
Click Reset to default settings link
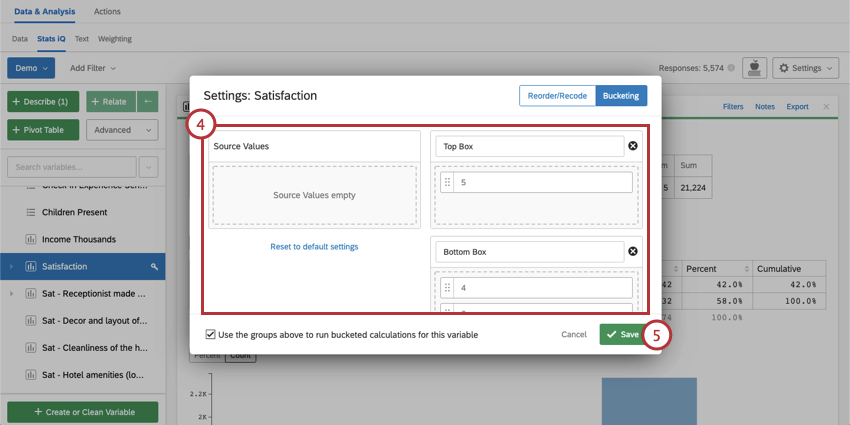click(x=314, y=246)
